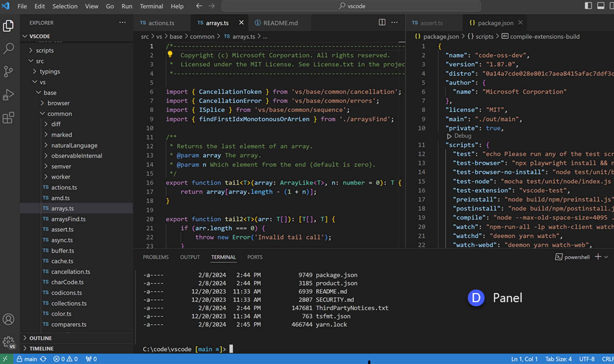Viewport: 614px width, 364px height.
Task: Open errors and warnings status item
Action: point(65,359)
